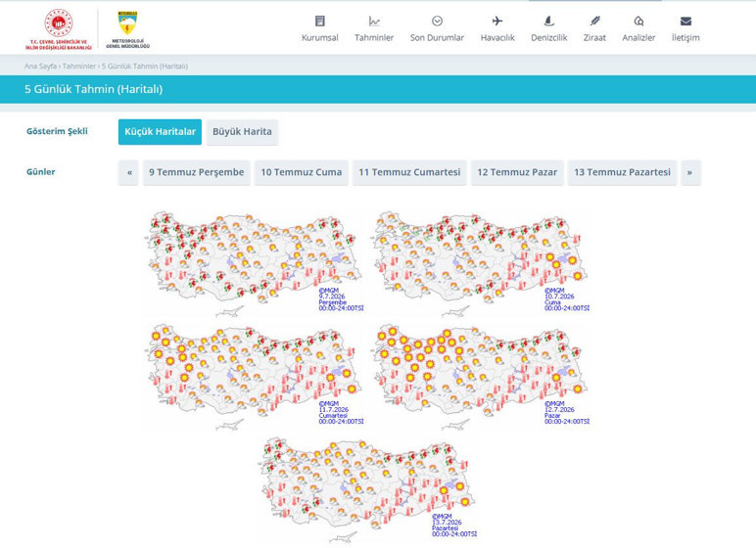
Task: Click the Ana Sayfa breadcrumb link
Action: (40, 66)
